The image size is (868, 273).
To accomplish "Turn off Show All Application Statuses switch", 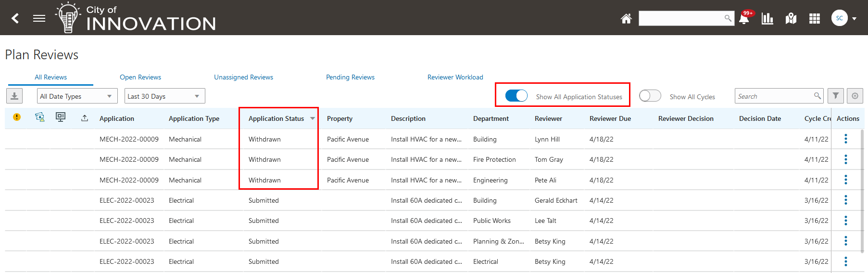I will (516, 96).
